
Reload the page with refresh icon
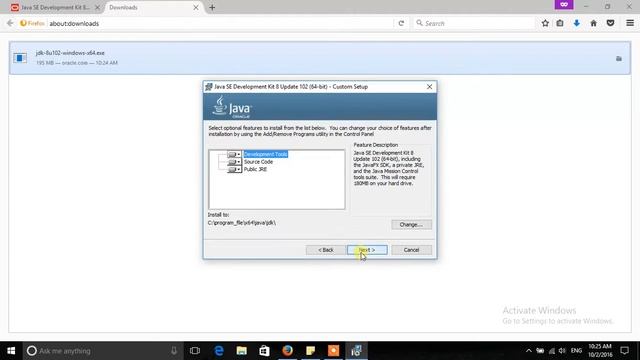tap(401, 23)
